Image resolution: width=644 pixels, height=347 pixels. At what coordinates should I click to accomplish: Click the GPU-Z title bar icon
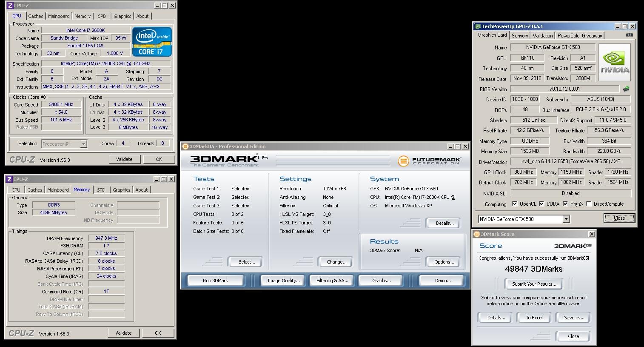pos(478,26)
